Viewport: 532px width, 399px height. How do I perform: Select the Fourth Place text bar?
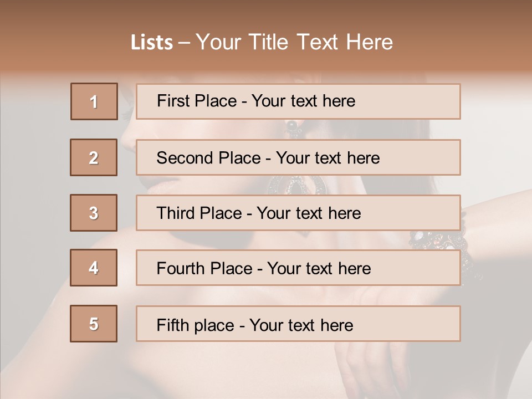pos(298,268)
